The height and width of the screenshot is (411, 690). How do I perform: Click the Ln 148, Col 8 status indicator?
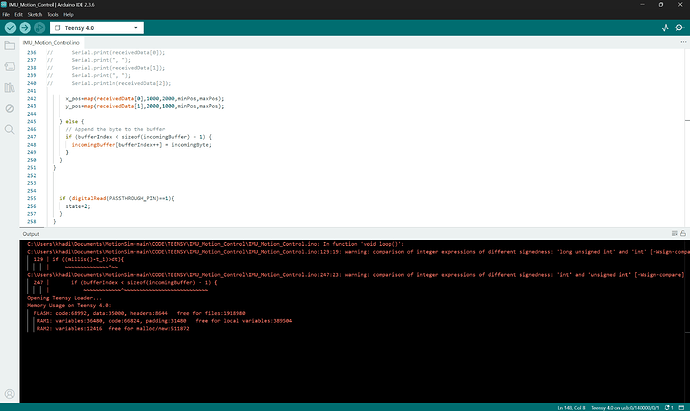571,407
